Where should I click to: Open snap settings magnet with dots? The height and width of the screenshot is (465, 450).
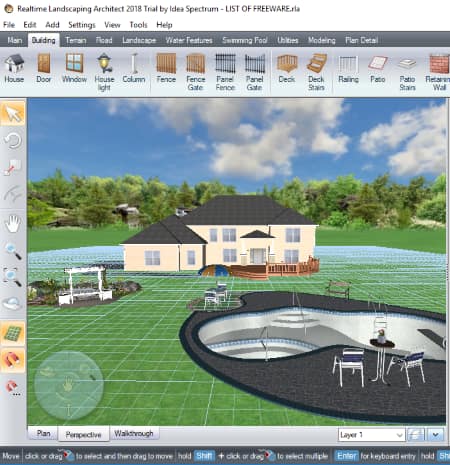pyautogui.click(x=13, y=387)
